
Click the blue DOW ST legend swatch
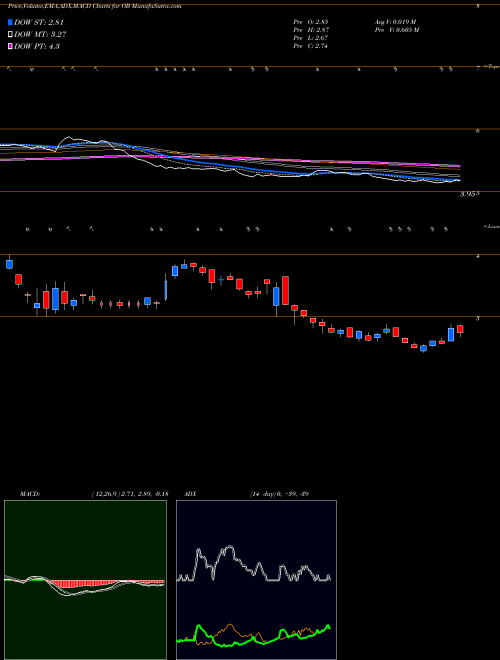click(x=10, y=22)
